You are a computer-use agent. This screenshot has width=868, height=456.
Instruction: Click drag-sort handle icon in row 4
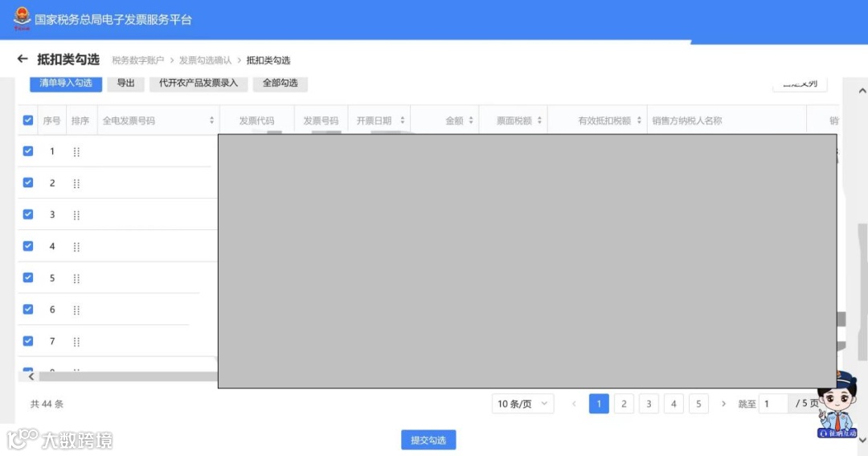[x=76, y=247]
